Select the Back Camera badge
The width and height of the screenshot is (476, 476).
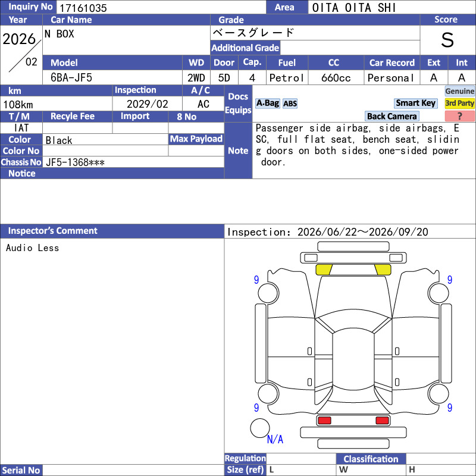392,116
